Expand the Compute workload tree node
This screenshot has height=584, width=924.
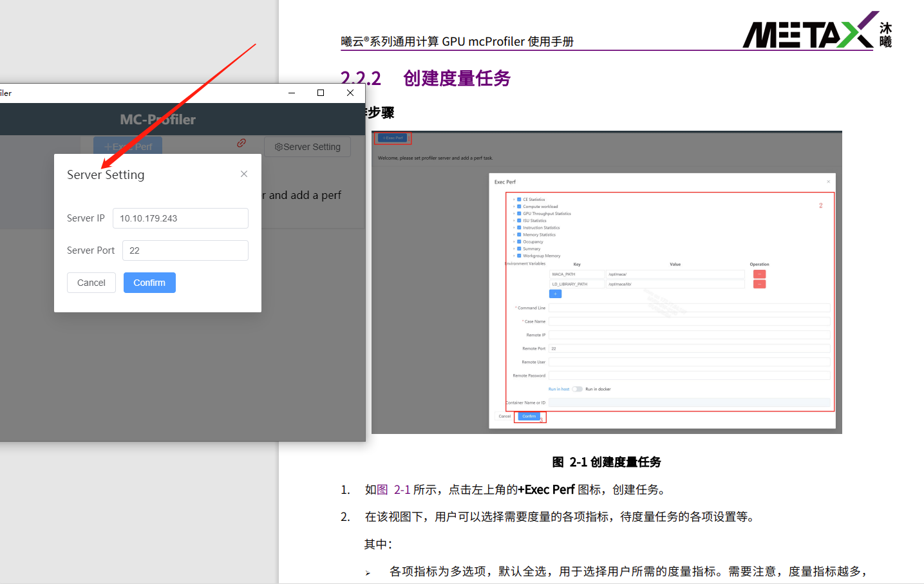(514, 207)
